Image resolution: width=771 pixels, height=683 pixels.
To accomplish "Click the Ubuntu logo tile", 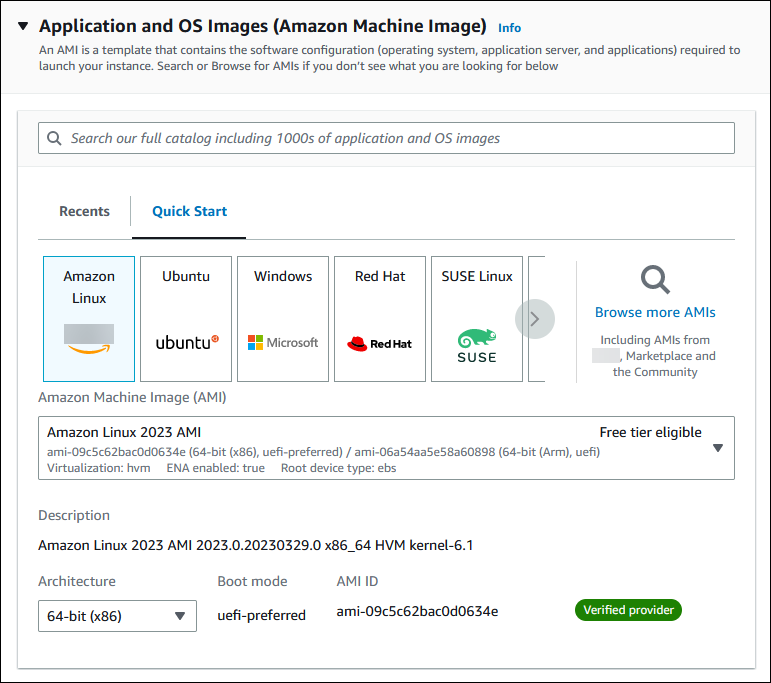I will [186, 319].
